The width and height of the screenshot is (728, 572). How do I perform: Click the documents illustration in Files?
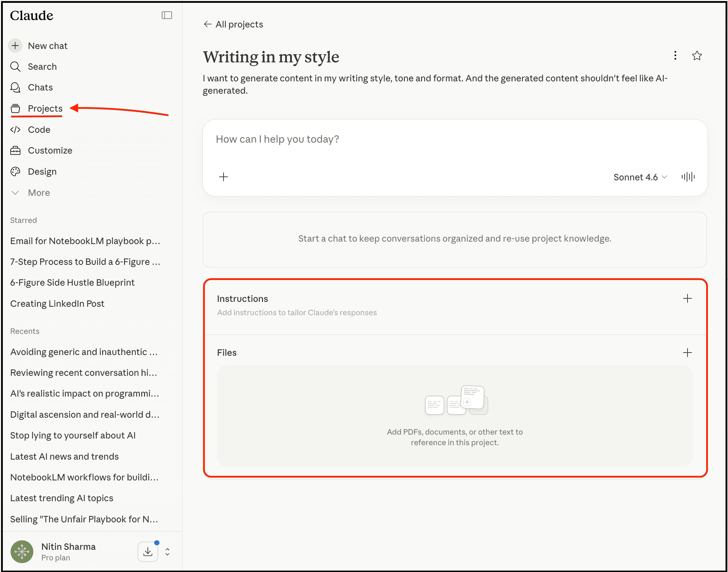tap(456, 400)
